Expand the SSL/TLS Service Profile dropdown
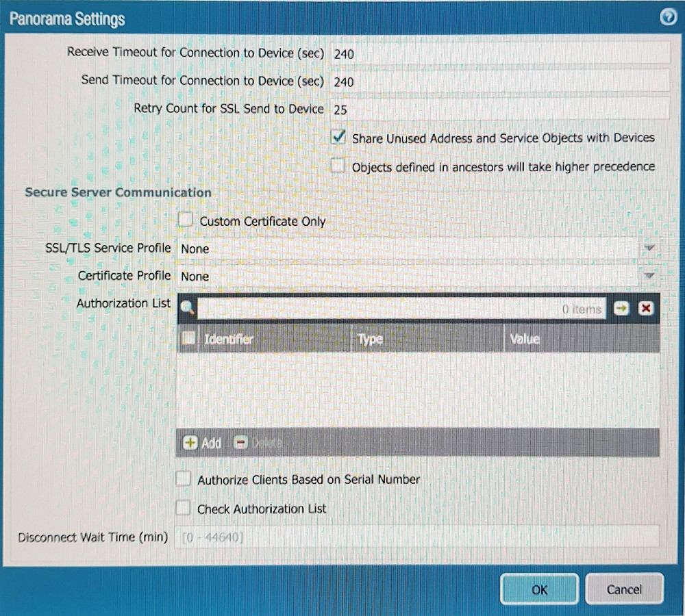685x616 pixels. [649, 248]
